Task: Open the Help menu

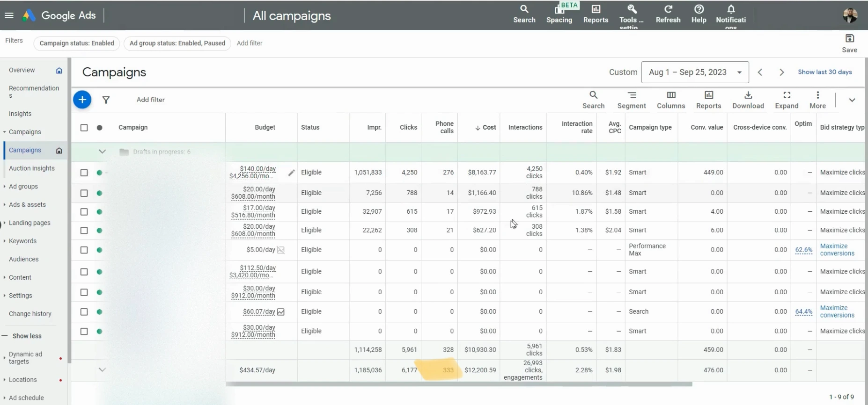Action: coord(699,14)
